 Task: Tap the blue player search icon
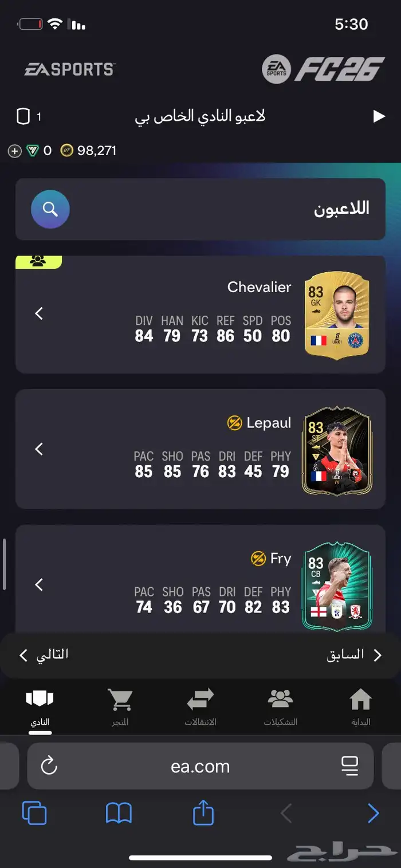(x=50, y=209)
